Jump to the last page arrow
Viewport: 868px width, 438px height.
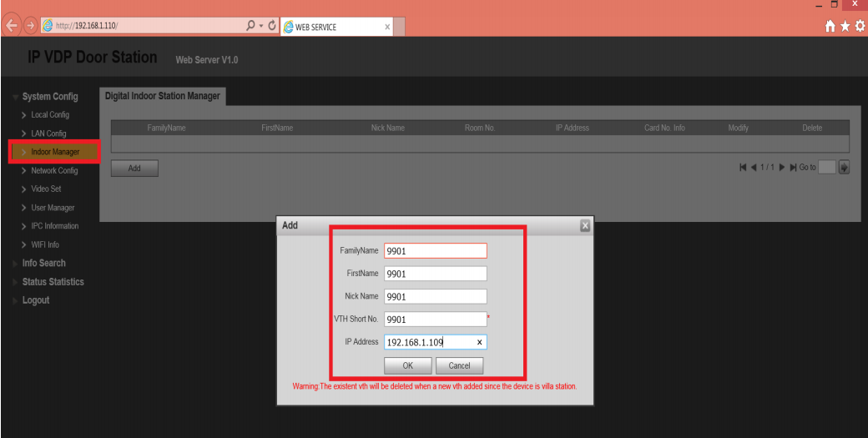tap(793, 168)
